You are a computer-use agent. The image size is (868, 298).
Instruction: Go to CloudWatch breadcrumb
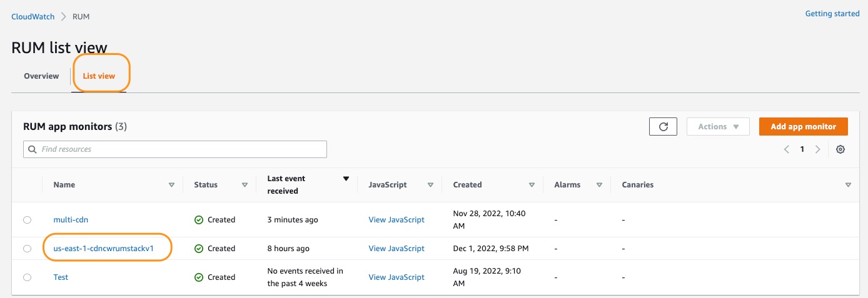pos(33,17)
